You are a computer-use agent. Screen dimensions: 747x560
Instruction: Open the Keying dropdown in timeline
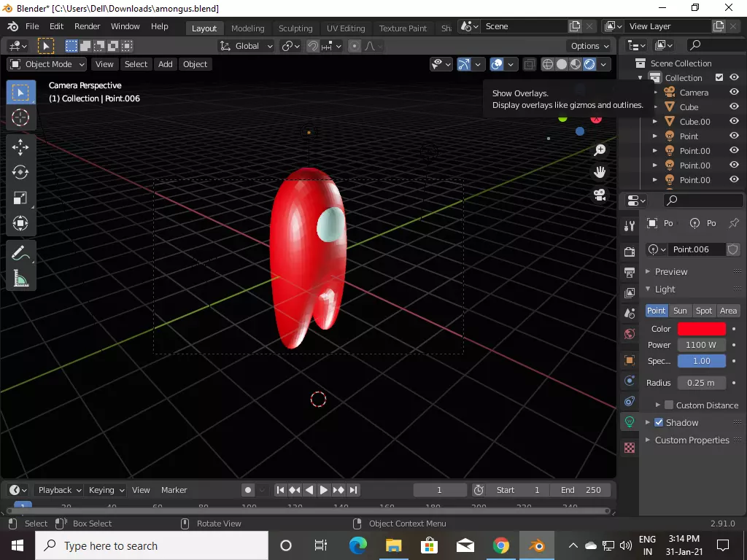pos(107,490)
